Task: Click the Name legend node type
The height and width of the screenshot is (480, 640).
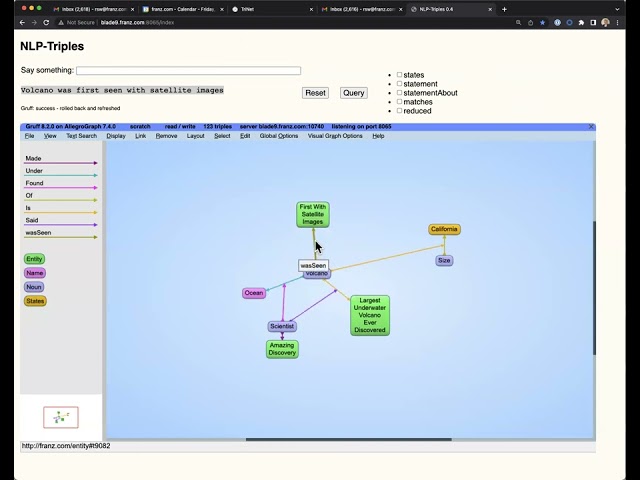Action: [35, 273]
